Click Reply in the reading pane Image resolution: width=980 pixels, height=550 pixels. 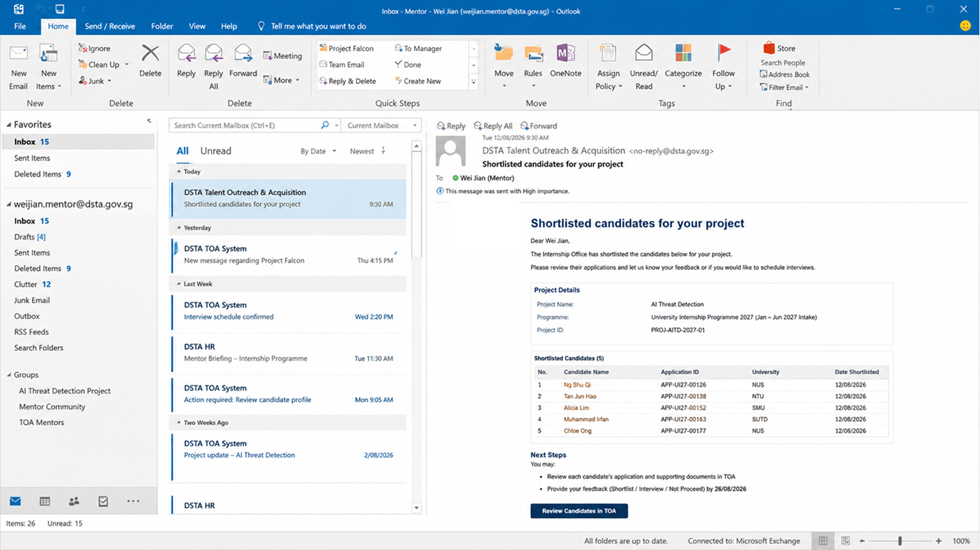pos(451,126)
